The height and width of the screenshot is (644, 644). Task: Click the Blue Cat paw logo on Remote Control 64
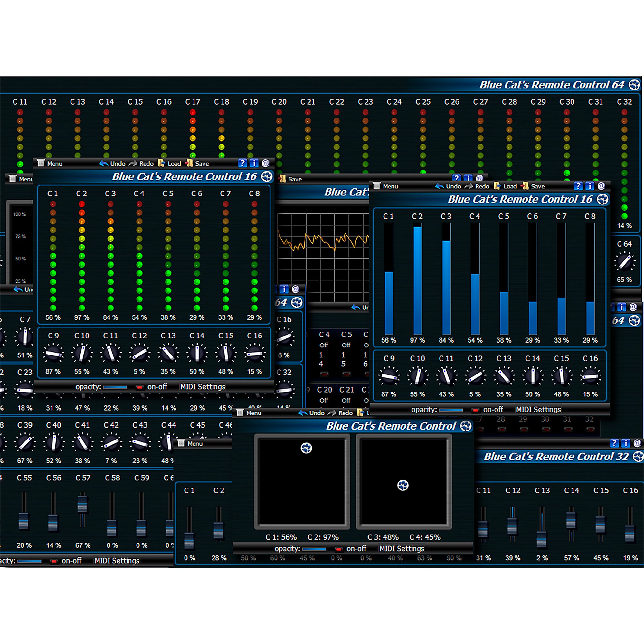634,85
